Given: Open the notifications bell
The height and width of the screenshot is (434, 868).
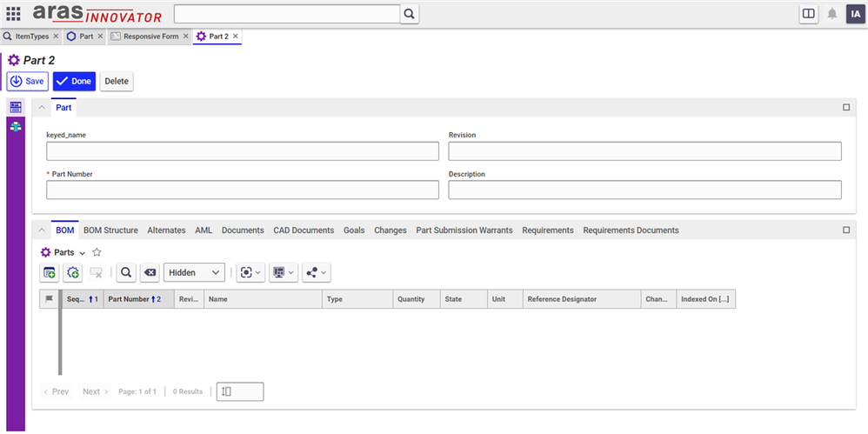Looking at the screenshot, I should pos(832,14).
